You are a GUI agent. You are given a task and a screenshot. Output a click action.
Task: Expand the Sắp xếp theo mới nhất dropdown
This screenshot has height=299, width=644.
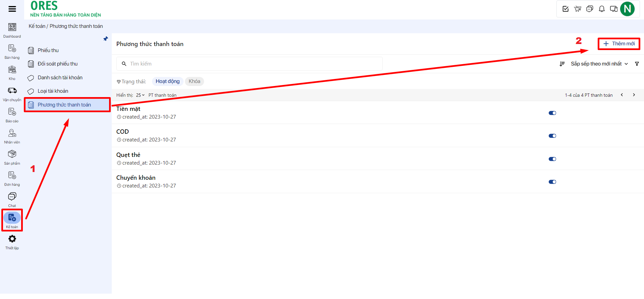(x=599, y=64)
